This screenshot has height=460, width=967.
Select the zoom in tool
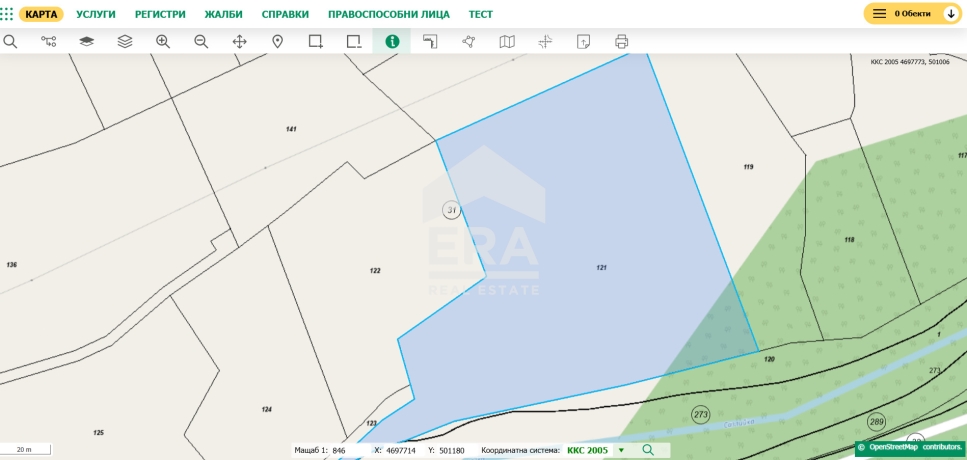click(163, 41)
